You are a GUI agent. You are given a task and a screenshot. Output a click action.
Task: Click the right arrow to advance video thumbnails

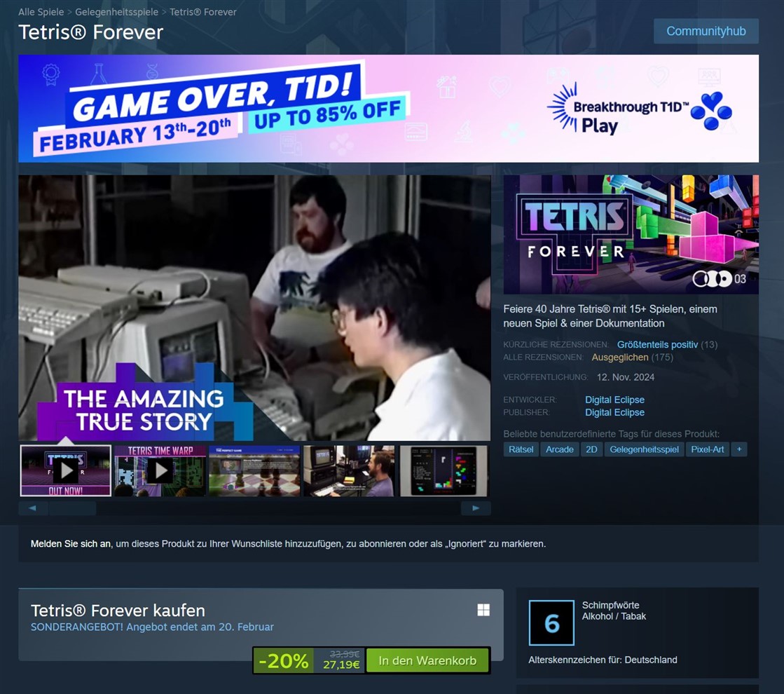476,508
